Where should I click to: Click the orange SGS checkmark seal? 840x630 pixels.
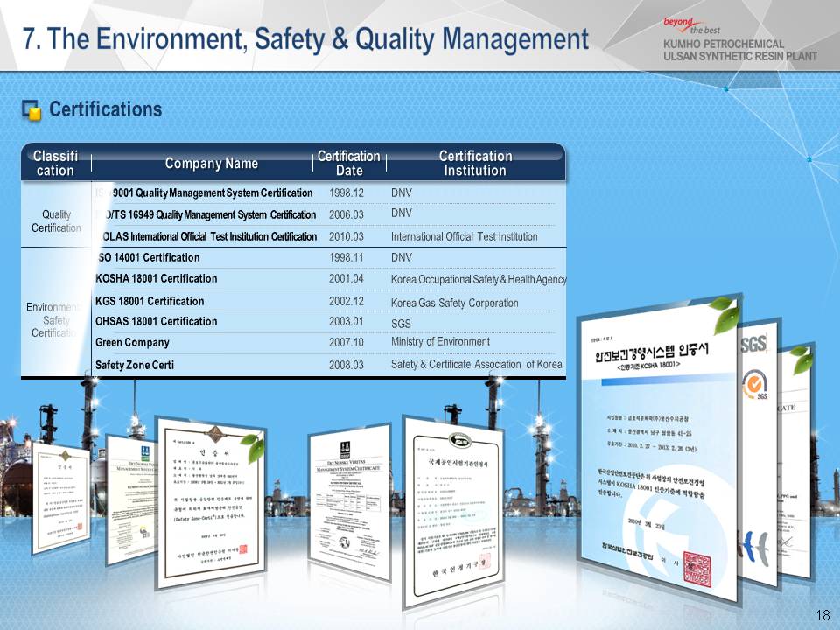754,385
